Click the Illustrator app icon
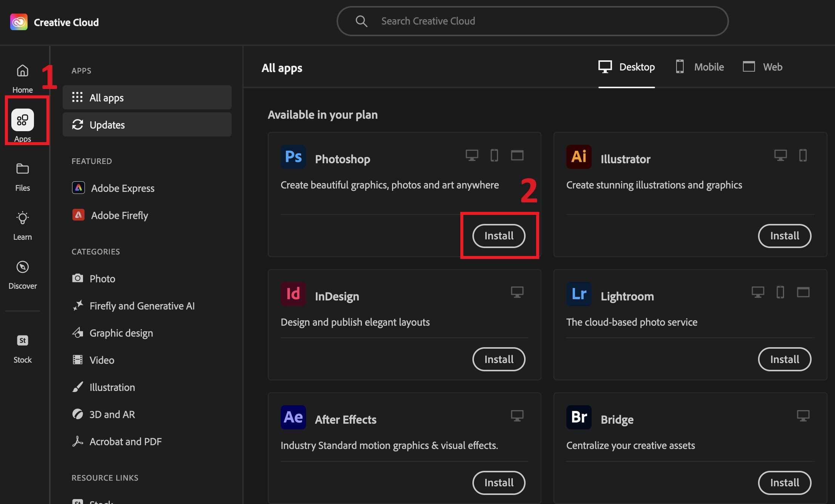 coord(579,157)
